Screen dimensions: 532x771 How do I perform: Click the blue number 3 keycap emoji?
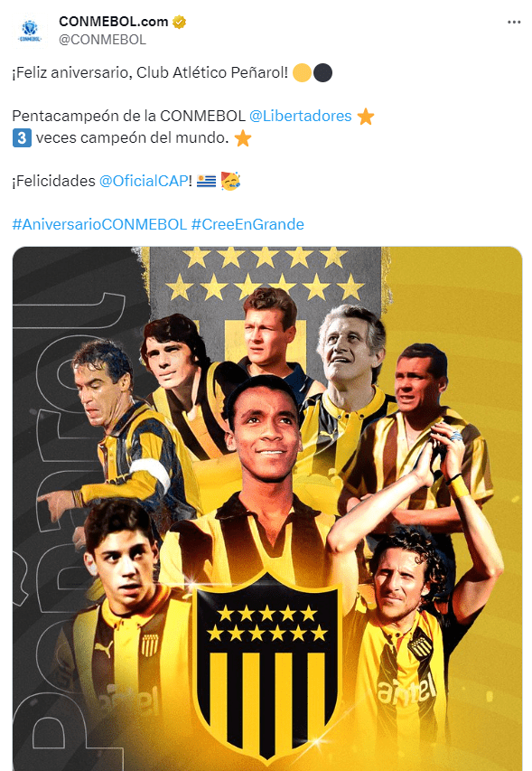click(22, 137)
